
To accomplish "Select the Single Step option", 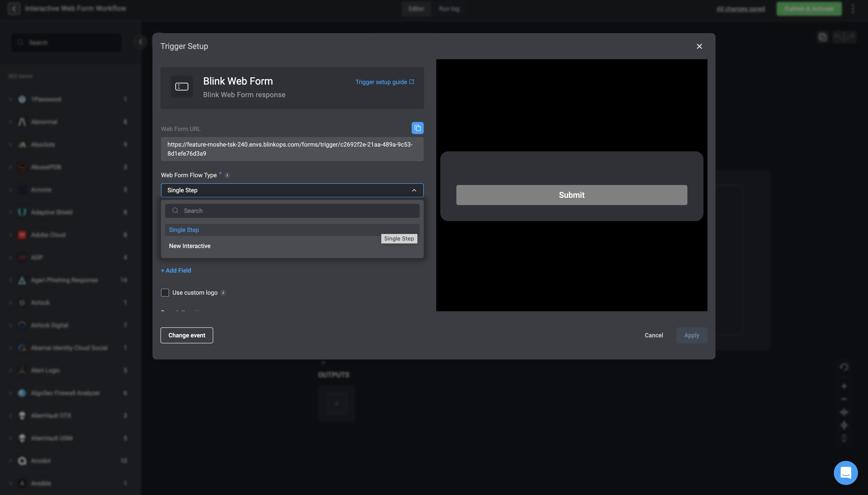I will click(x=292, y=230).
